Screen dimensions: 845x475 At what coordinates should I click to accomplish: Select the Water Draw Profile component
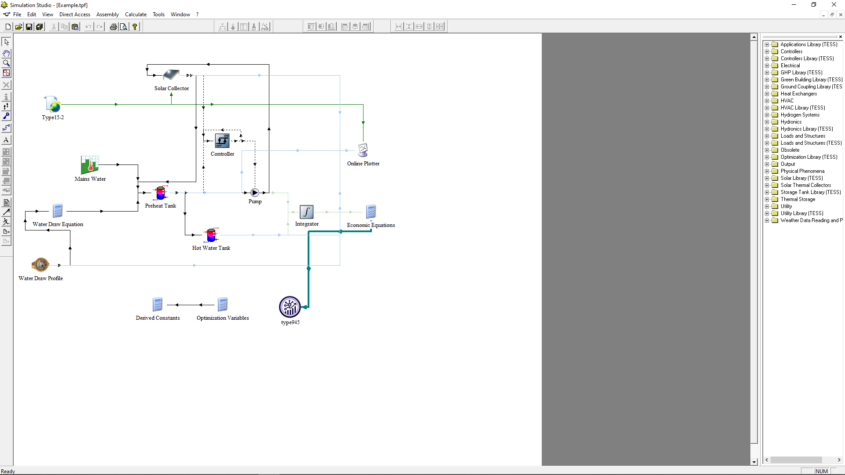[40, 265]
